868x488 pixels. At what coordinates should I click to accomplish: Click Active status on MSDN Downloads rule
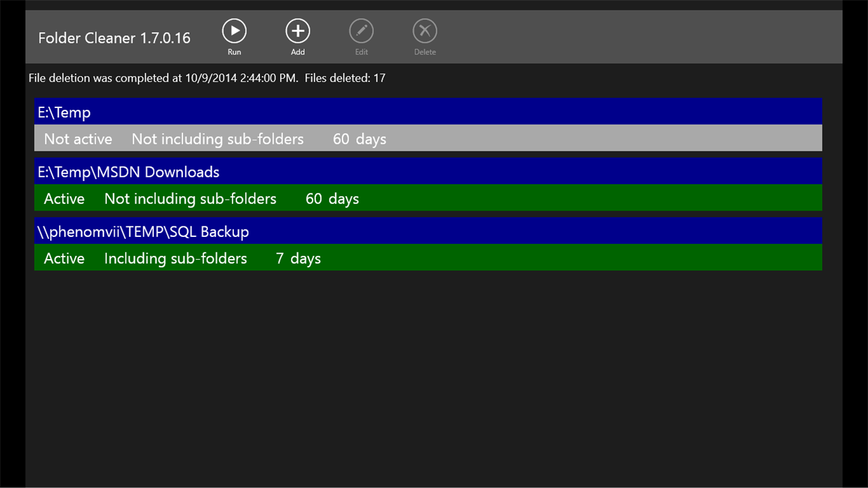64,198
